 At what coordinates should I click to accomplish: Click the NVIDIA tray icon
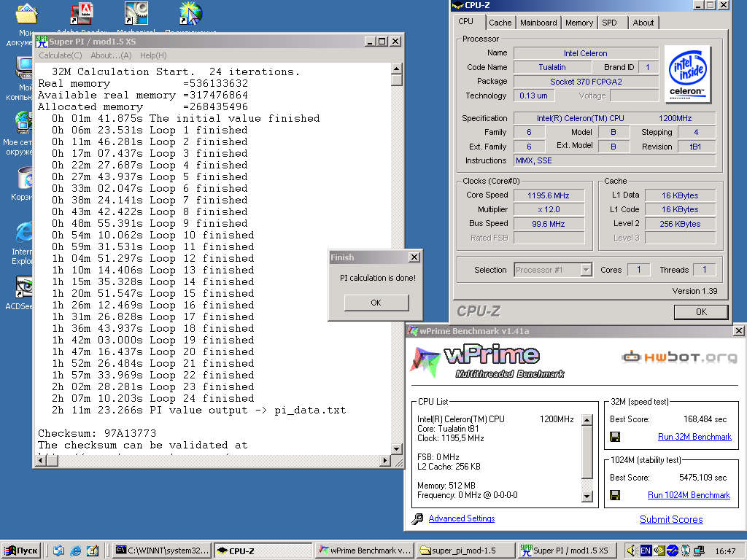659,551
